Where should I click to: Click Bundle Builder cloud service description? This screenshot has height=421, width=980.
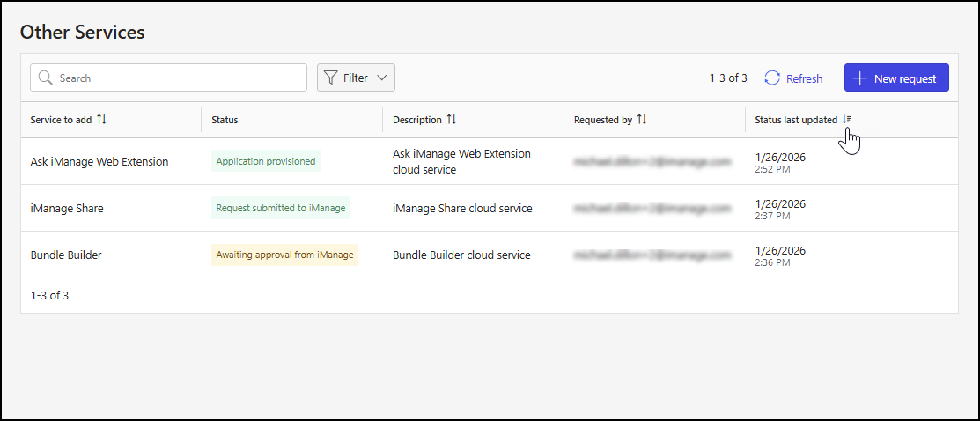click(461, 255)
